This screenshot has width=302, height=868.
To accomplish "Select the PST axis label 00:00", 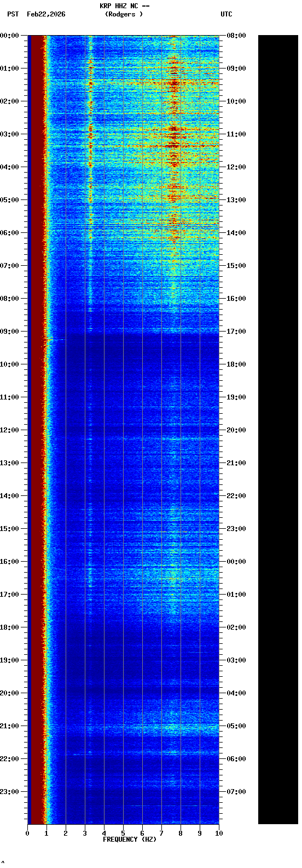I will 9,36.
